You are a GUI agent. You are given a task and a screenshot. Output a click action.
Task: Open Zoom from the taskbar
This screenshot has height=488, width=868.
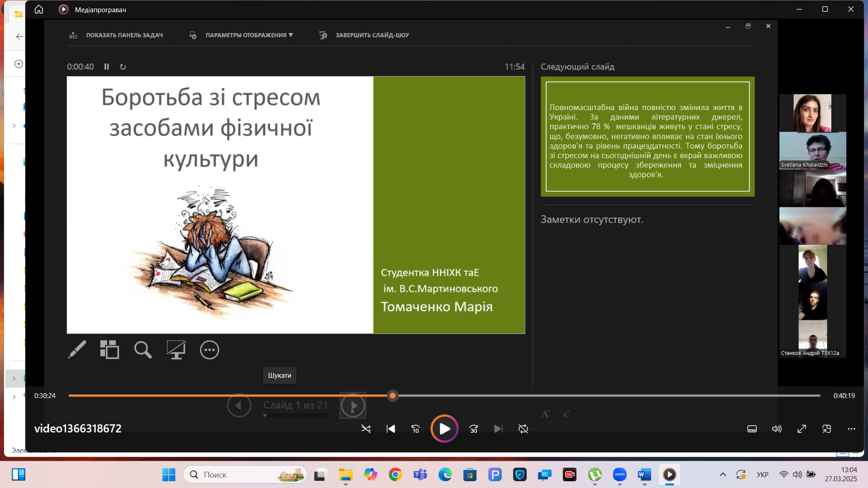(x=619, y=474)
